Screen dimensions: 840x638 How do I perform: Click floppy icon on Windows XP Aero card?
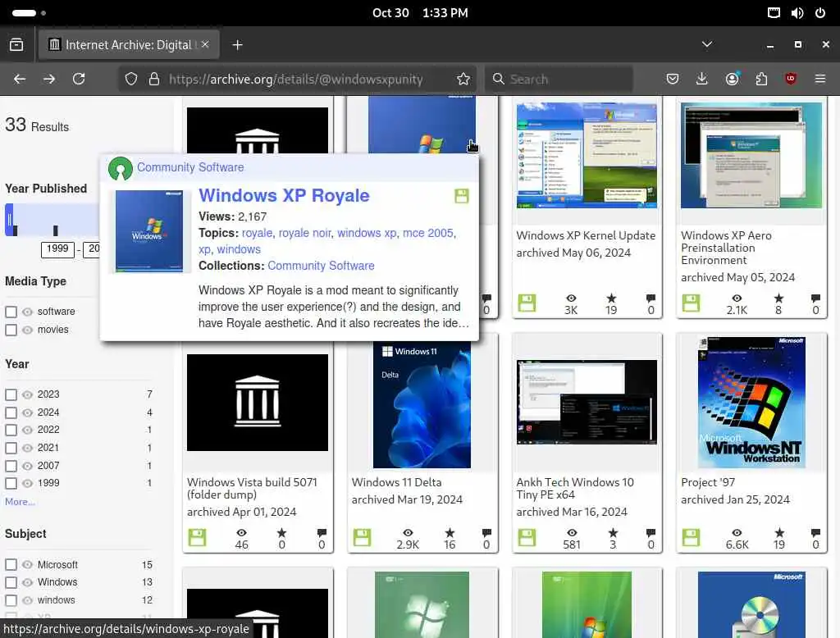691,303
